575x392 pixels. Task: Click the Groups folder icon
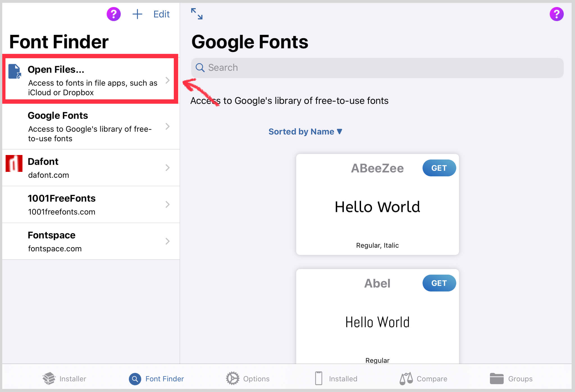tap(496, 379)
